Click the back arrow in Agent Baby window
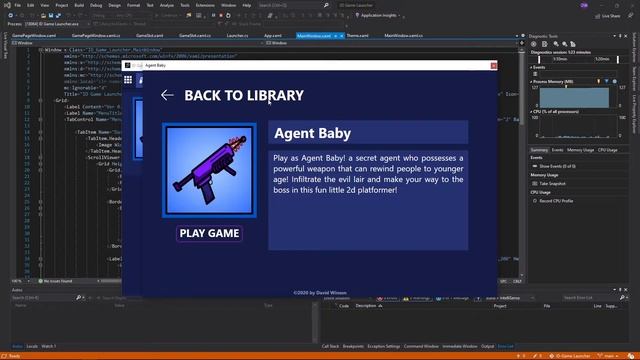 tap(167, 95)
